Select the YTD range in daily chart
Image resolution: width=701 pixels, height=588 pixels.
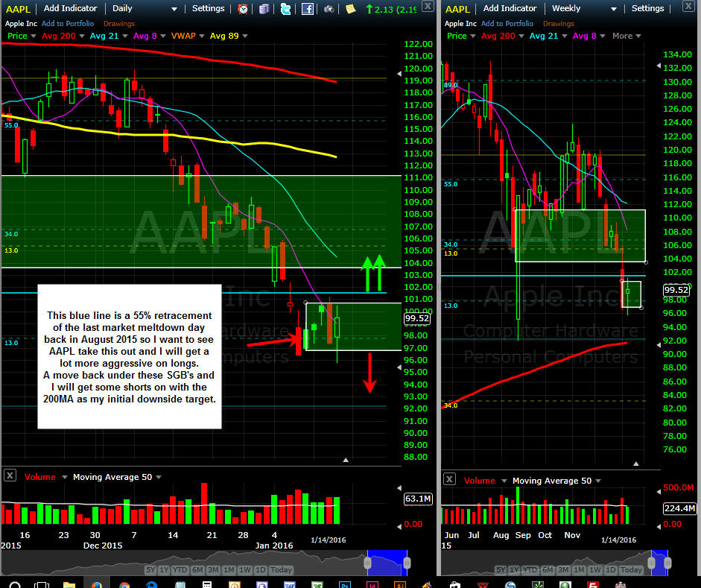180,569
